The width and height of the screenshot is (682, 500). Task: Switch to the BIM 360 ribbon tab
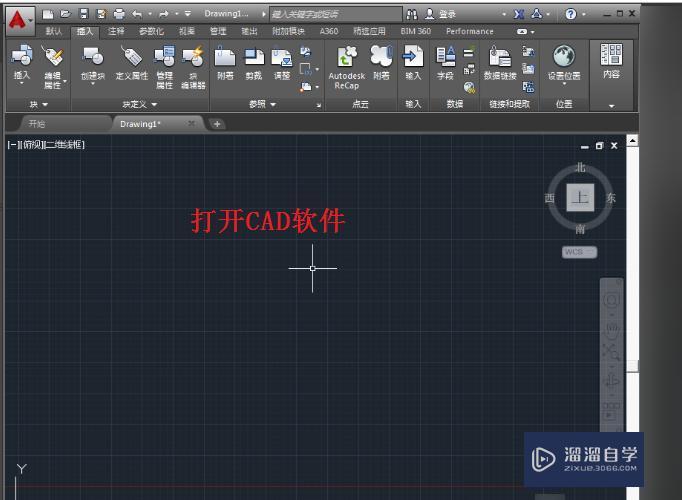coord(415,31)
